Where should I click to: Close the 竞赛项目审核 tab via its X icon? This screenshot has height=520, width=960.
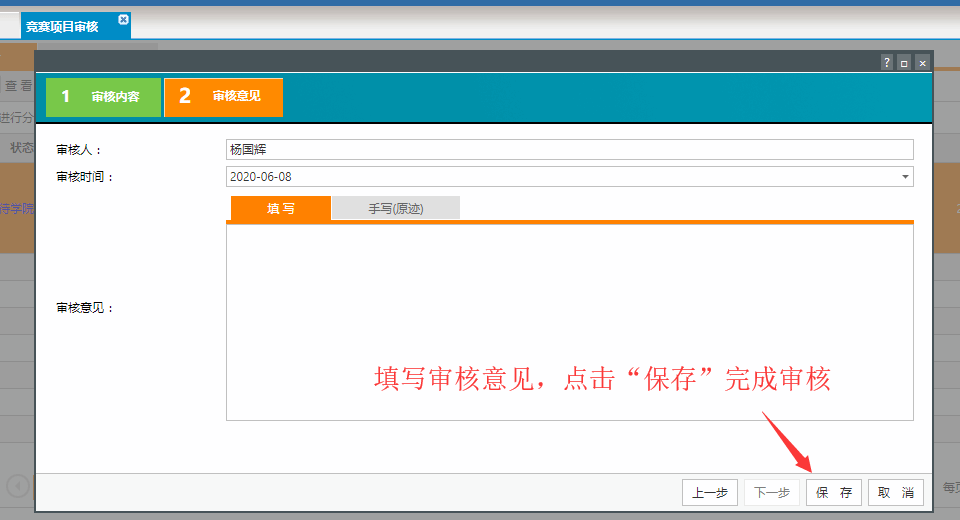pos(123,20)
